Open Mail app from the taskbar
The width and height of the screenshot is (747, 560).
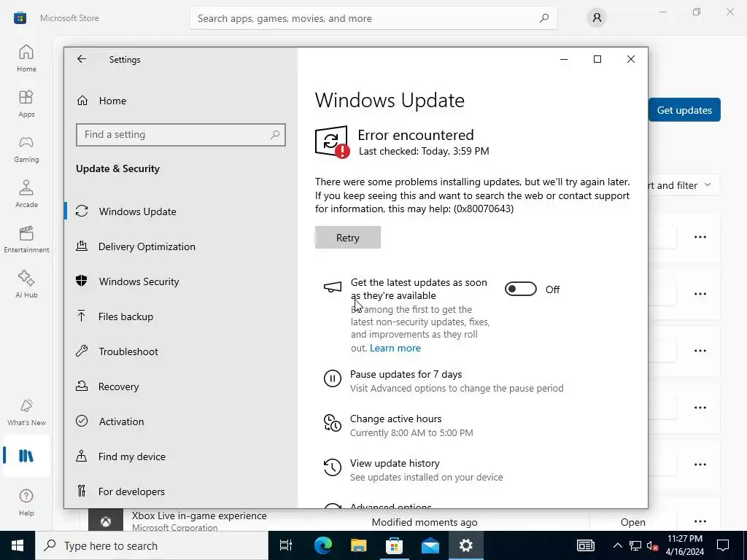pos(430,545)
